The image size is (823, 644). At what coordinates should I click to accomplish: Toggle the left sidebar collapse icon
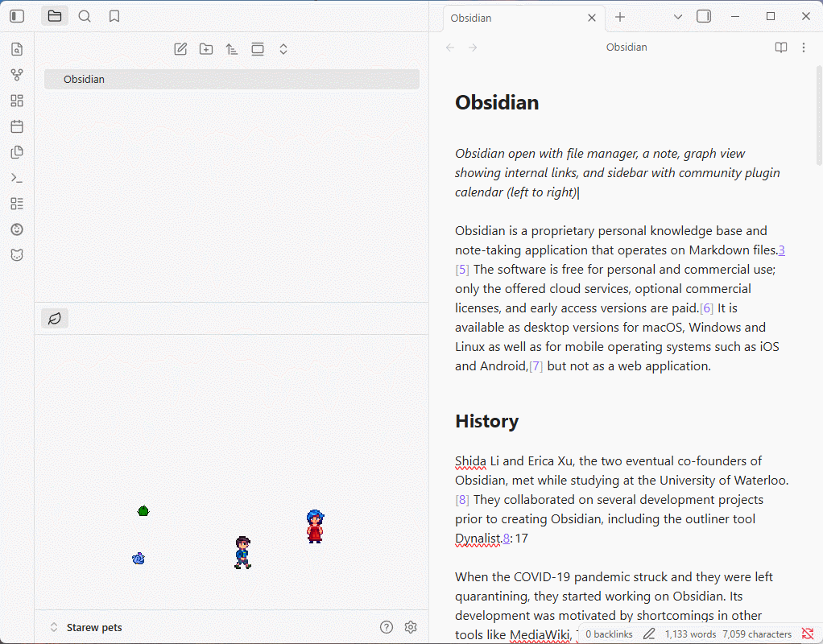(x=17, y=16)
